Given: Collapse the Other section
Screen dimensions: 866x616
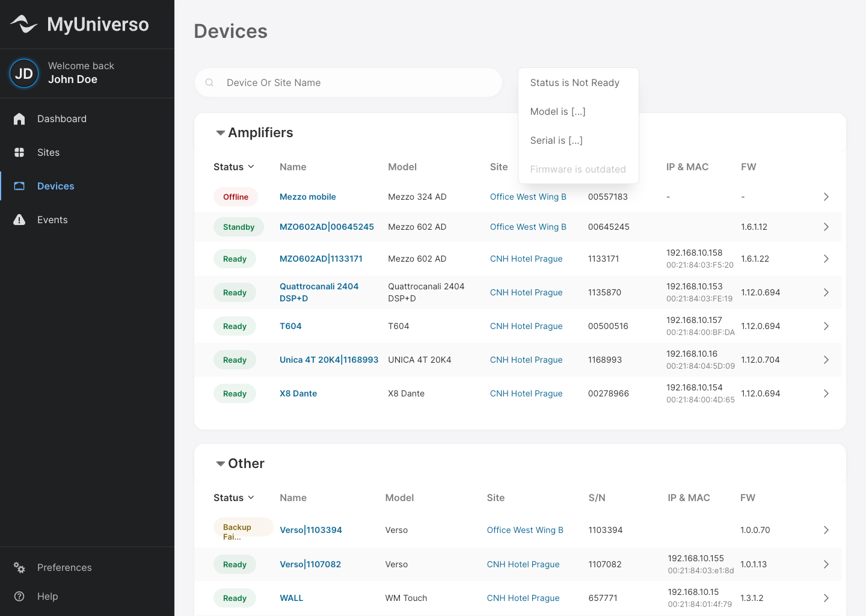Looking at the screenshot, I should point(221,464).
